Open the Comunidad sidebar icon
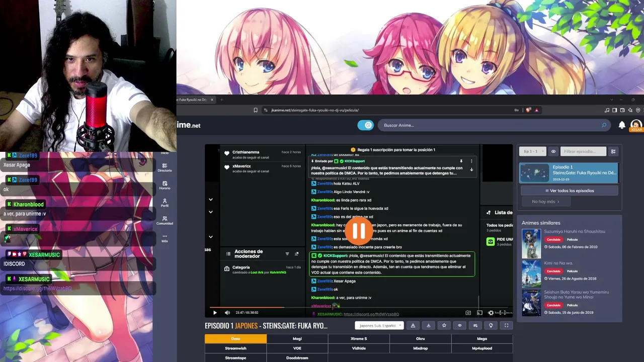Viewport: 644px width, 362px height. click(x=165, y=220)
